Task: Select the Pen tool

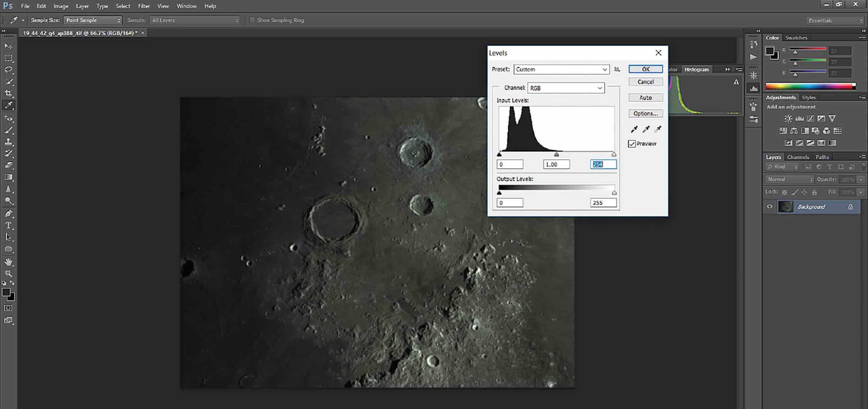Action: click(x=9, y=213)
